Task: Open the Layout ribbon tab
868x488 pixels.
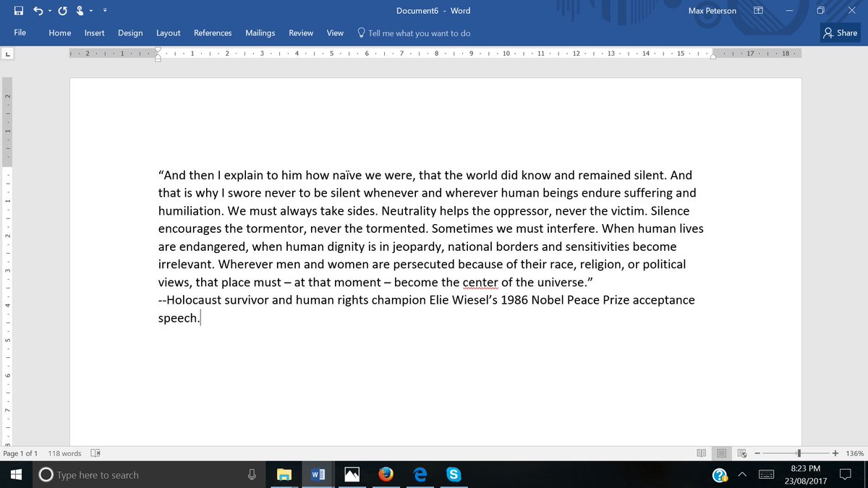Action: pyautogui.click(x=168, y=33)
